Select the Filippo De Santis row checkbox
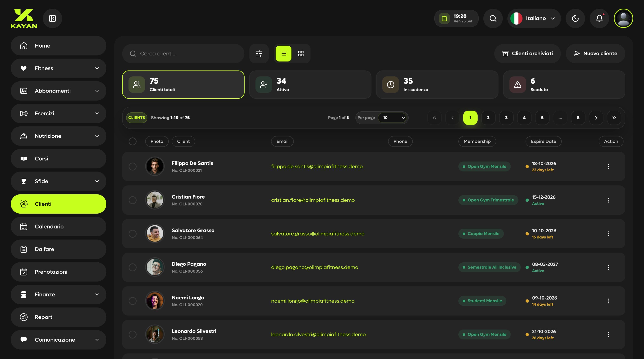 (132, 167)
